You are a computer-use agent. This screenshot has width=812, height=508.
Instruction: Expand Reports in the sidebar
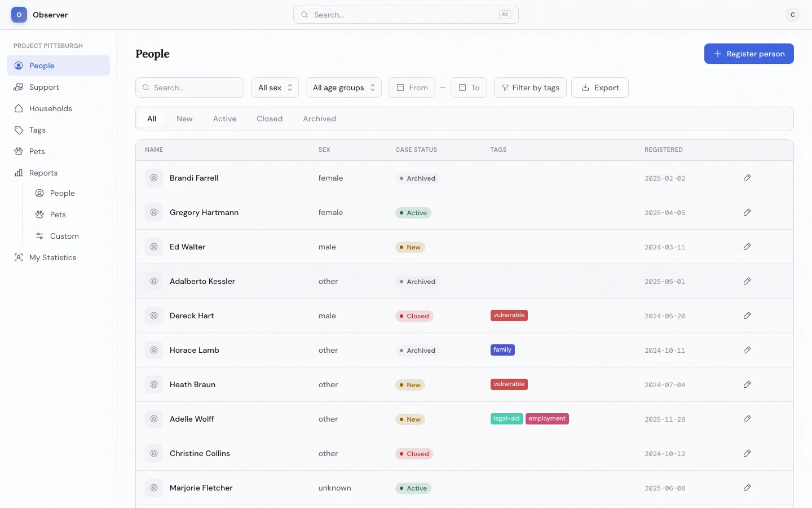click(x=58, y=173)
